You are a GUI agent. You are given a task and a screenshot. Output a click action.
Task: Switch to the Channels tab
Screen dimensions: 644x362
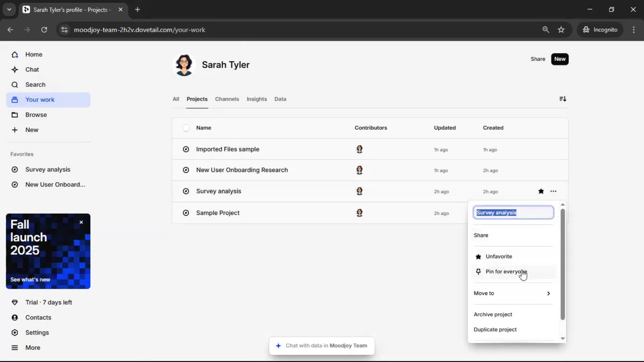[x=227, y=99]
